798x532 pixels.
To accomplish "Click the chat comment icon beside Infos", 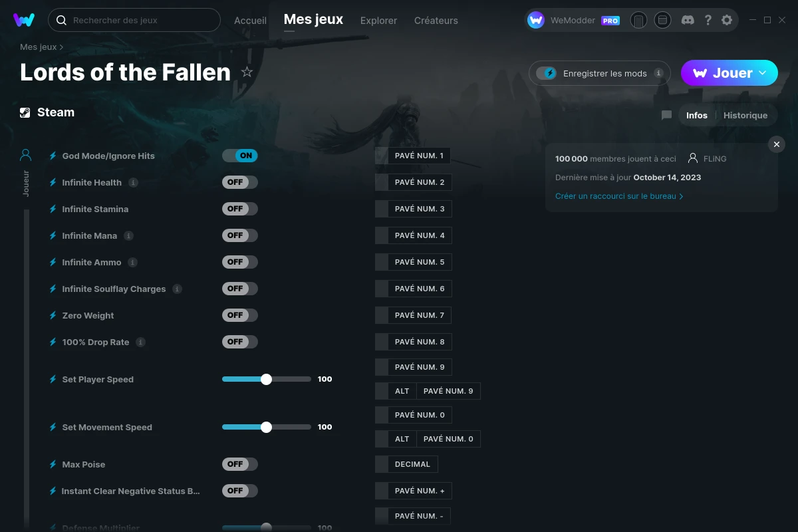I will [x=666, y=115].
